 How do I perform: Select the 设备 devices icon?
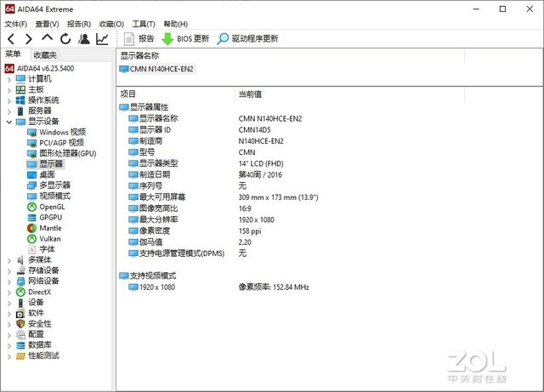point(20,303)
